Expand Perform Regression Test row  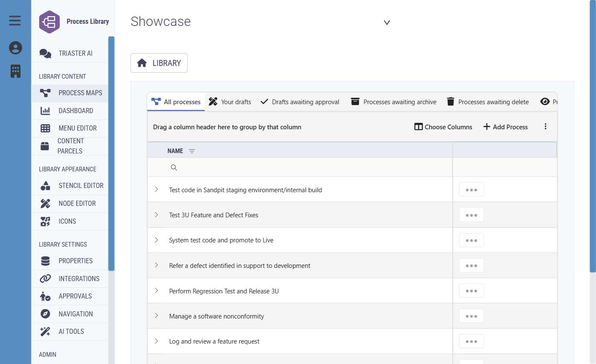[x=156, y=290]
